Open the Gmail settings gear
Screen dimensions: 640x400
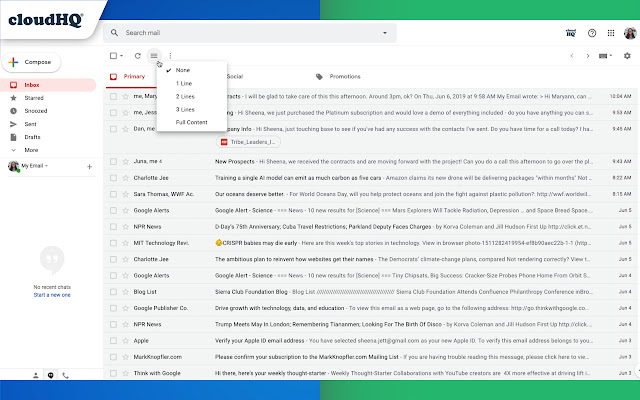click(x=627, y=56)
